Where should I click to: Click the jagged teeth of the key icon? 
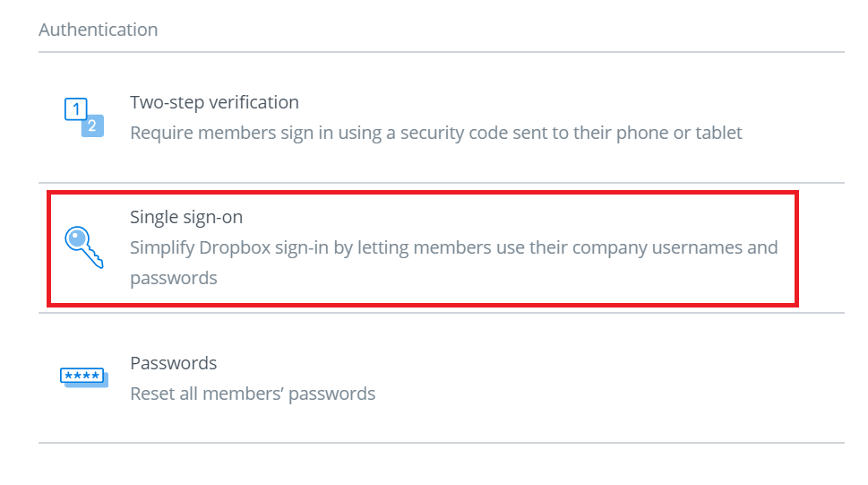tap(95, 259)
